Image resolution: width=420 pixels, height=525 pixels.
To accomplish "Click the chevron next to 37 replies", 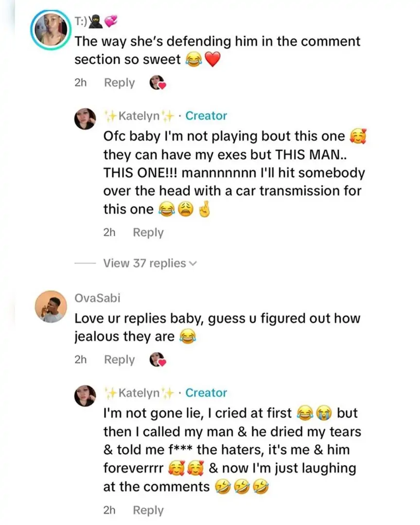I will coord(193,263).
